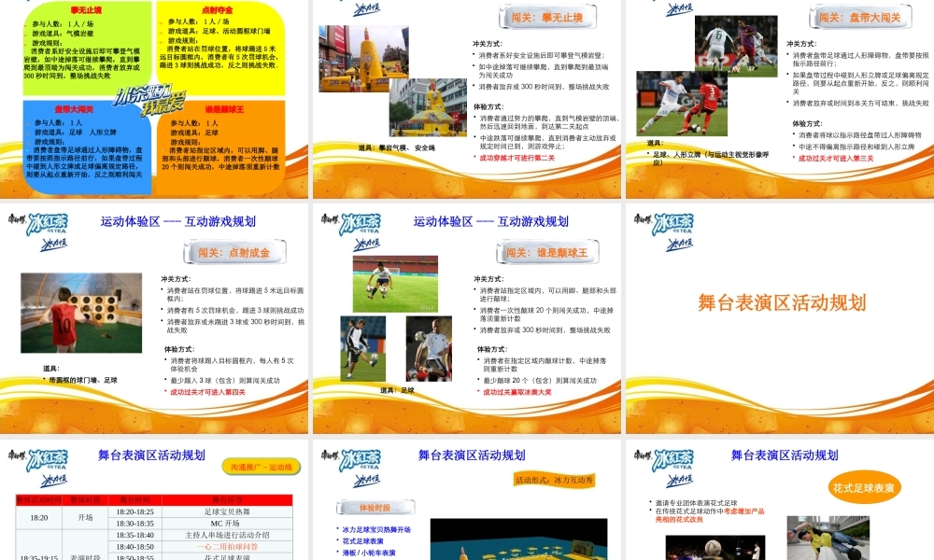Select the photo of player in black jacket

click(x=362, y=349)
